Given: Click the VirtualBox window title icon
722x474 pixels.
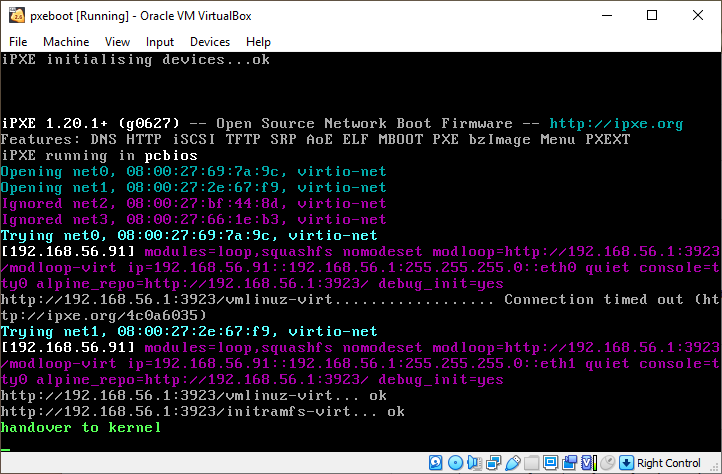Looking at the screenshot, I should tap(17, 16).
